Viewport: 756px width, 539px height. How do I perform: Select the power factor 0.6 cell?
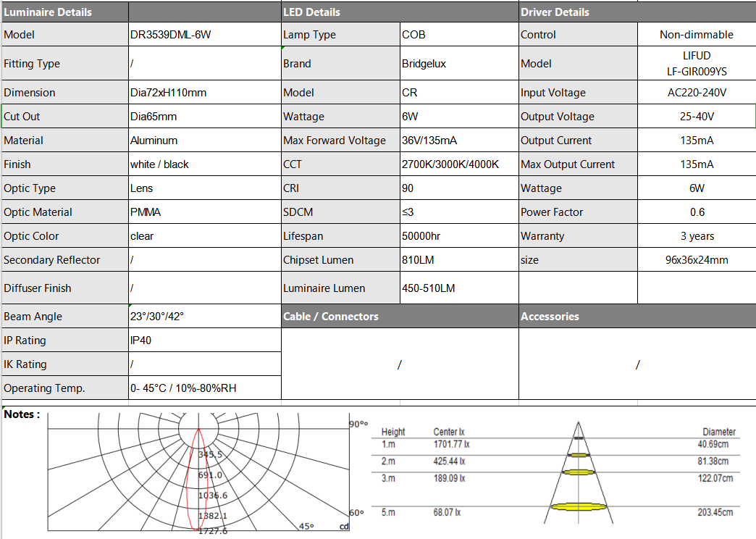(x=697, y=212)
